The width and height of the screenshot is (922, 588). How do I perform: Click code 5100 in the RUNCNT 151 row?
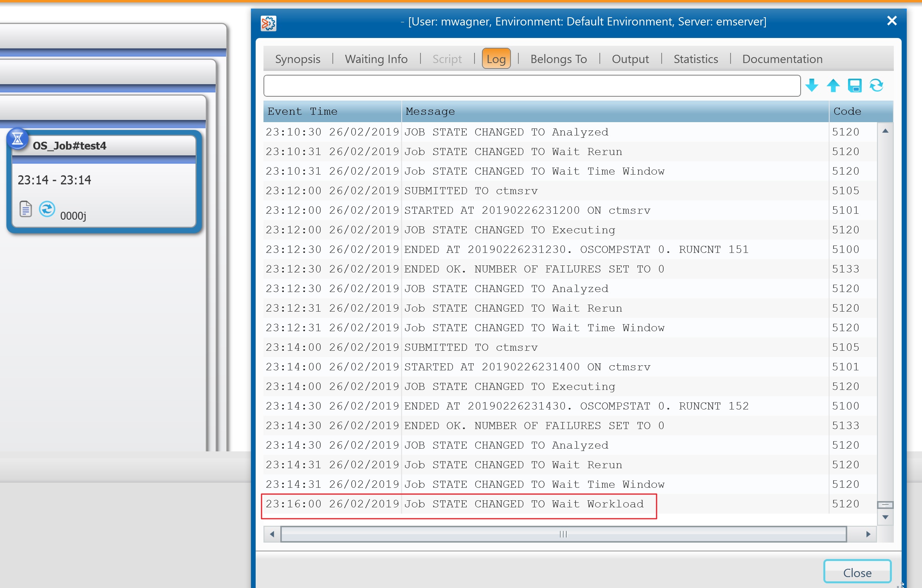(x=846, y=249)
